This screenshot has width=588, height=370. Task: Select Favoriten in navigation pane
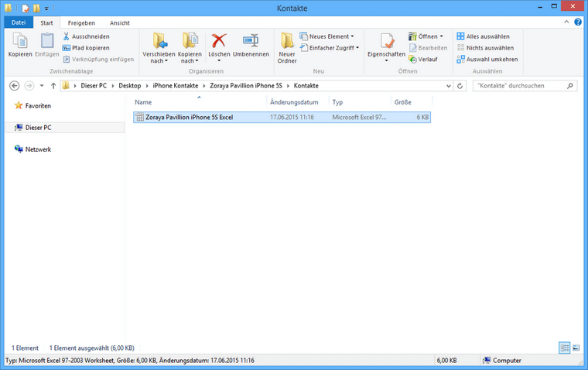pos(32,106)
